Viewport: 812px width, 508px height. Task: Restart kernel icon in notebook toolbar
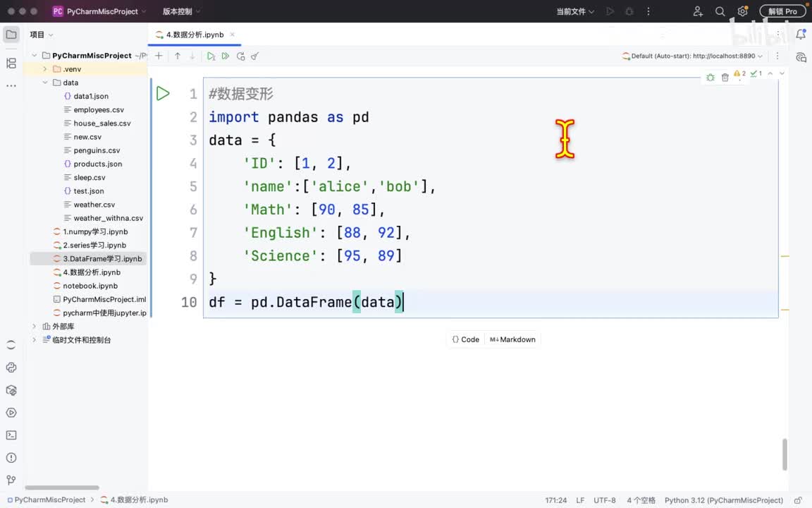(240, 56)
